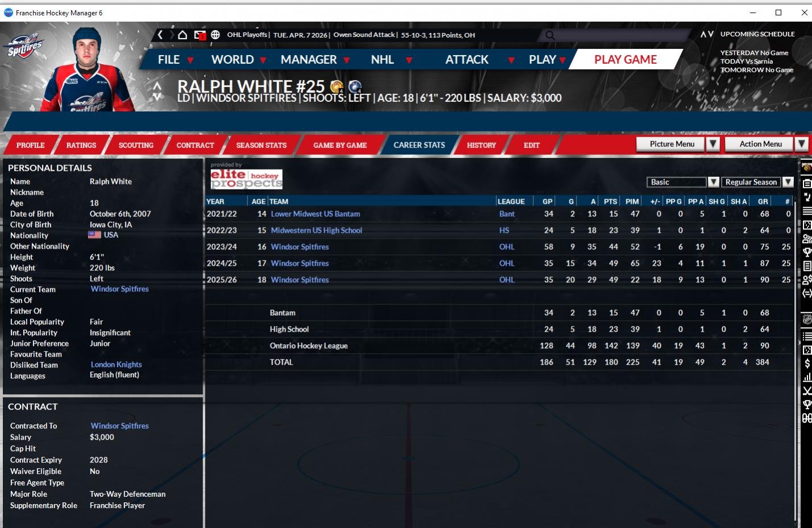Expand the Action Menu dropdown arrow
This screenshot has height=528, width=812.
click(x=802, y=144)
